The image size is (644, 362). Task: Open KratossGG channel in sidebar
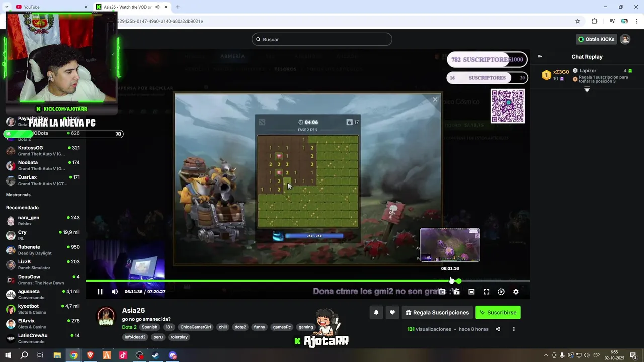pyautogui.click(x=43, y=151)
